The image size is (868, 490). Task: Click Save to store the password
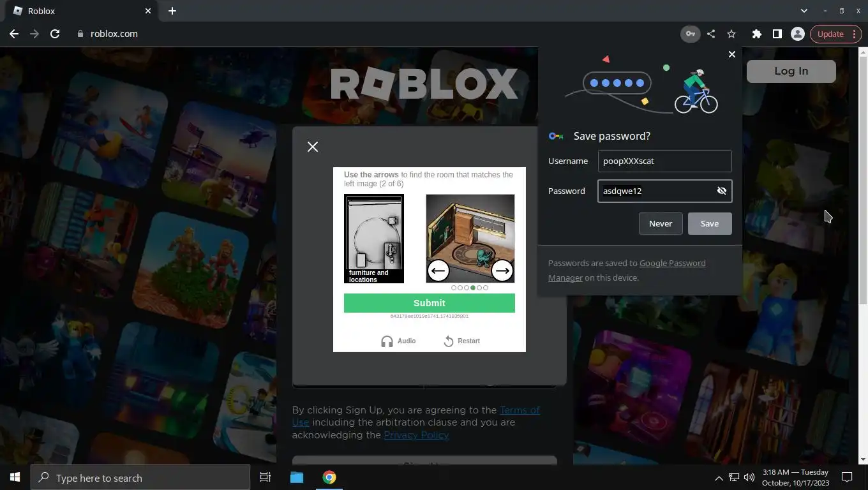pyautogui.click(x=710, y=223)
